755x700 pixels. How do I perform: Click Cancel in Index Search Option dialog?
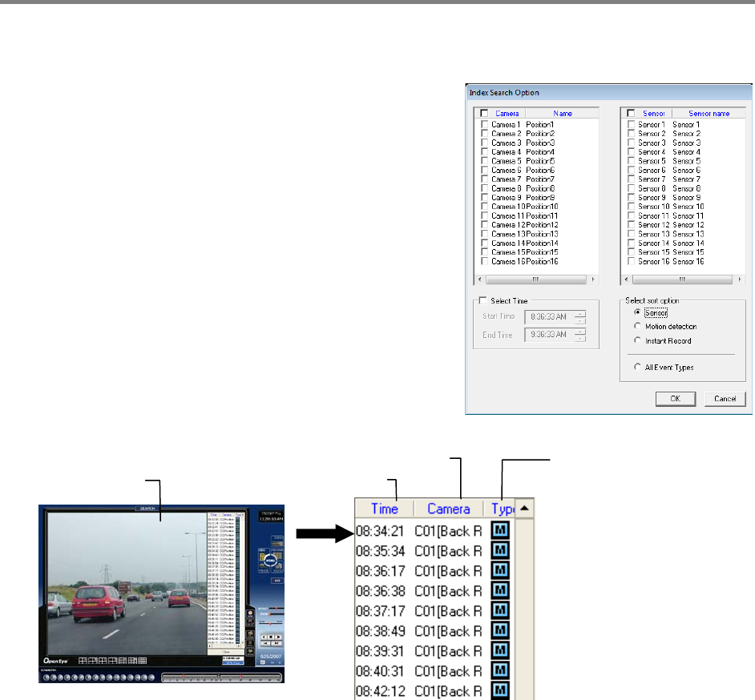(725, 398)
